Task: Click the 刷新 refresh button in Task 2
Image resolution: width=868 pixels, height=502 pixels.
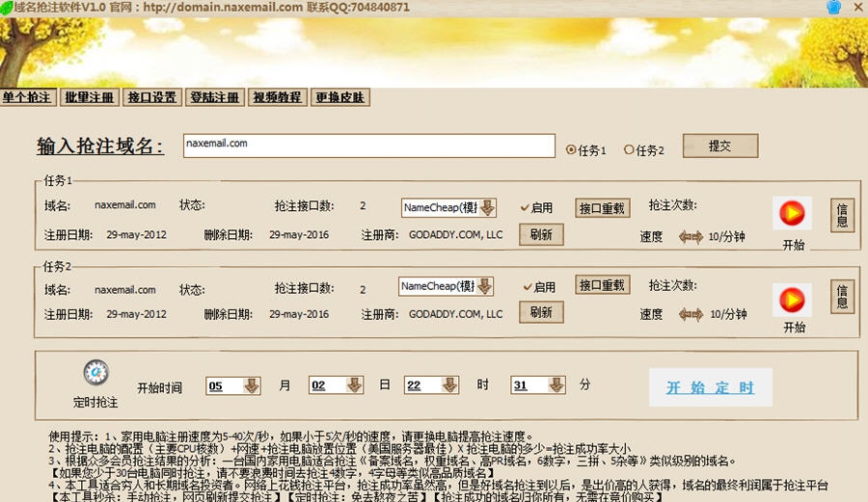Action: 541,312
